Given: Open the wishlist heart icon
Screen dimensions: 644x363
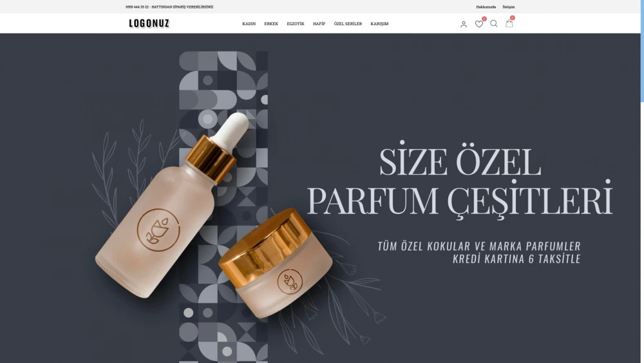Looking at the screenshot, I should tap(479, 25).
